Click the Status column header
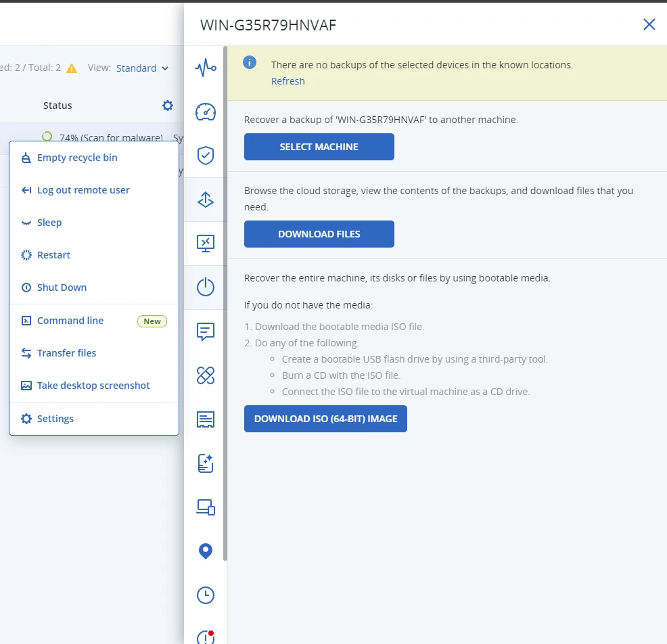 [x=57, y=106]
